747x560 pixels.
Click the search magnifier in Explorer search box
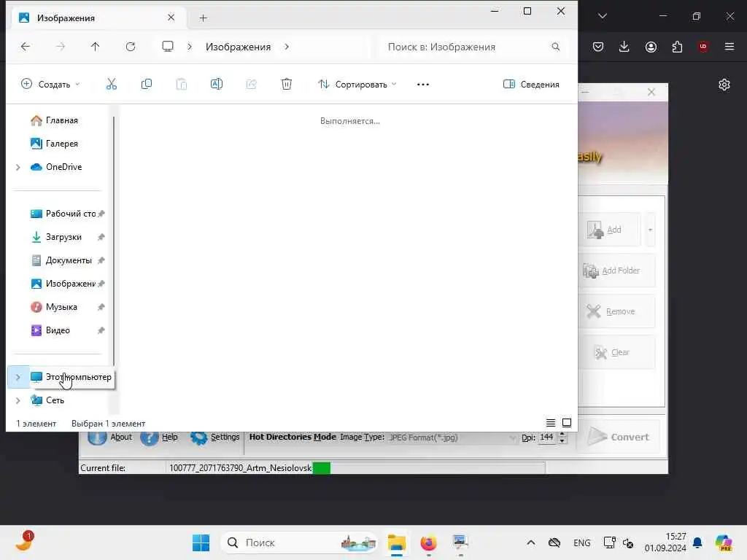(555, 47)
